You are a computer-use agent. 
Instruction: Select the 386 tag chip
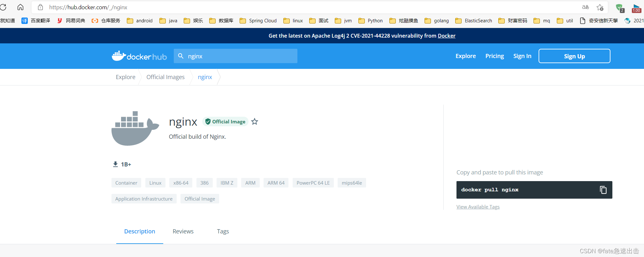click(x=204, y=183)
